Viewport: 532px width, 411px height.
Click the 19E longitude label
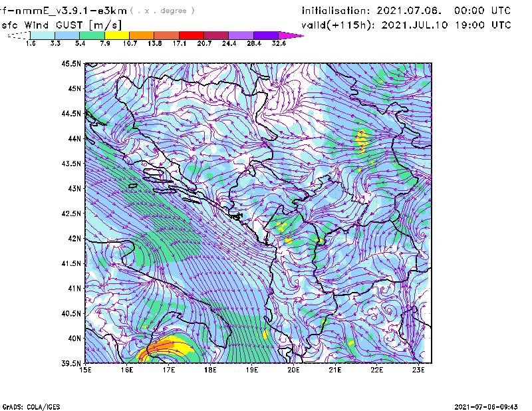(252, 370)
